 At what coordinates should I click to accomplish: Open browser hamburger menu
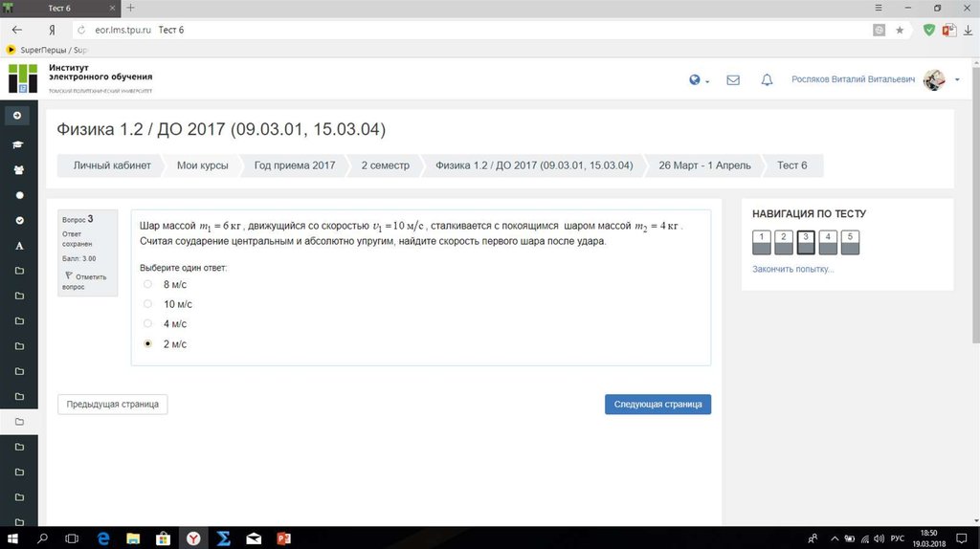click(879, 8)
